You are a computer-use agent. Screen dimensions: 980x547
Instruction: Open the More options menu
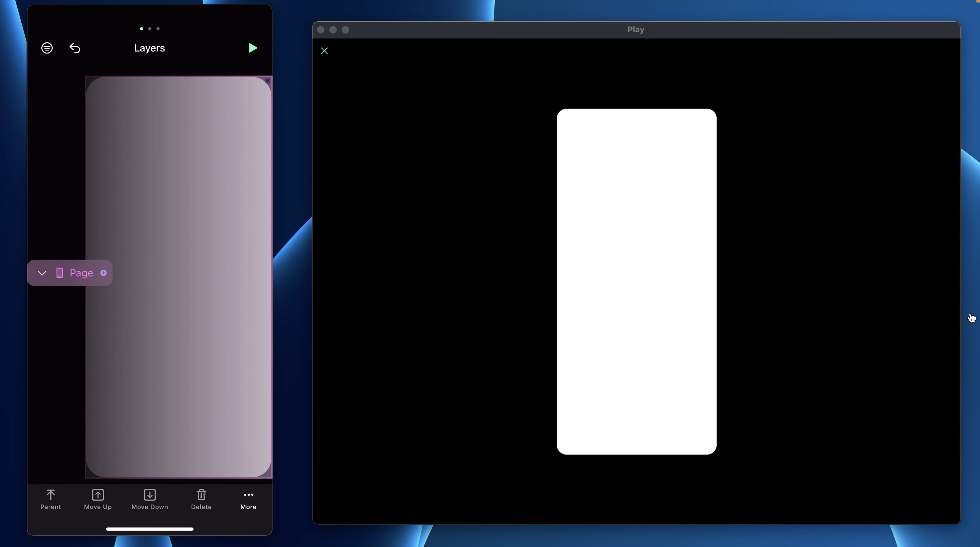coord(248,495)
